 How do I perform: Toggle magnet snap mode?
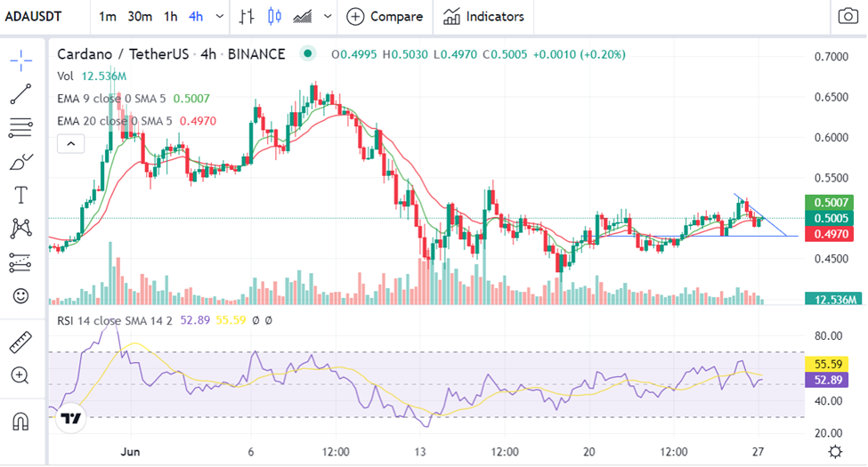tap(20, 422)
